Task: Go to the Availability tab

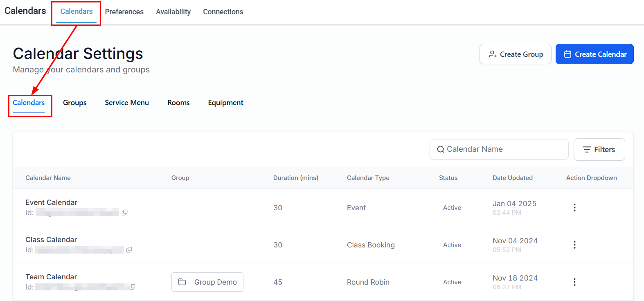Action: pyautogui.click(x=173, y=12)
